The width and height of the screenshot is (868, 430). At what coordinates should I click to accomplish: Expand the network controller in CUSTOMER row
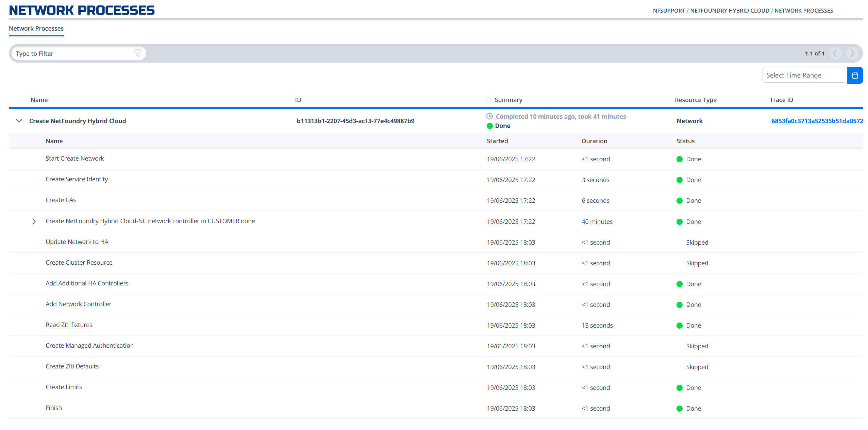[34, 221]
